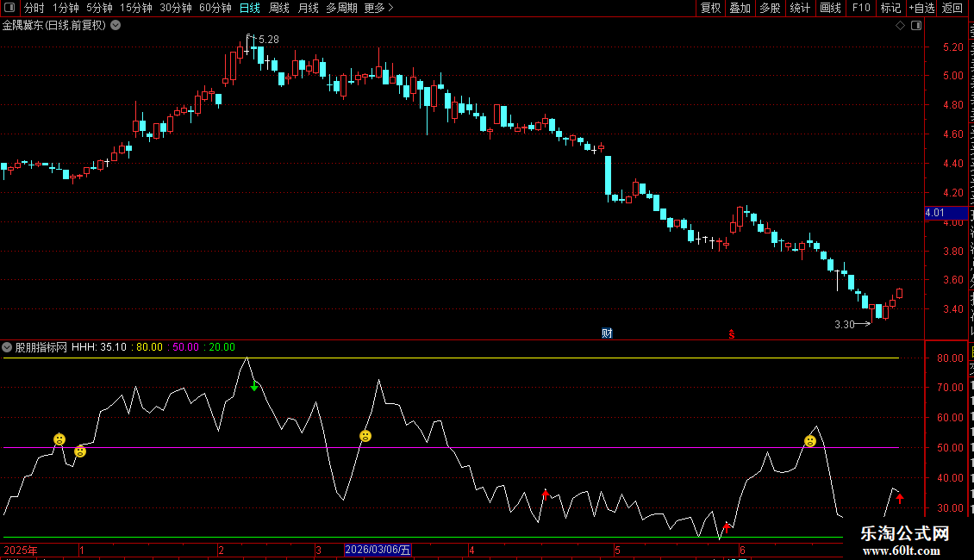Select the 5分钟 period tab

(99, 8)
